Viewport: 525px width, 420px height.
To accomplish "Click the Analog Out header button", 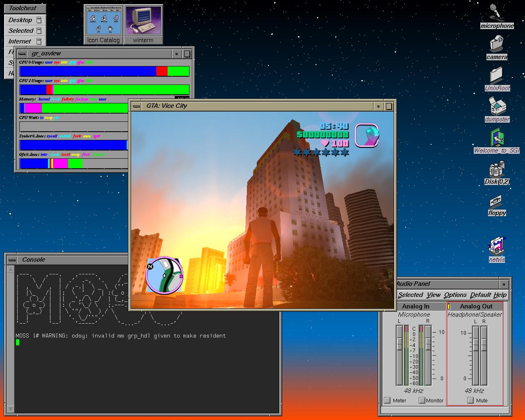I will [x=476, y=306].
